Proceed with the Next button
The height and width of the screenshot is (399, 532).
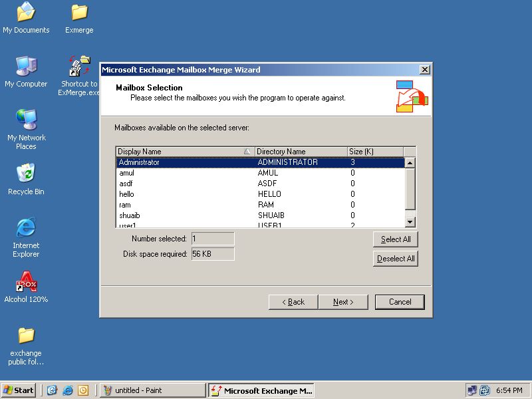343,302
